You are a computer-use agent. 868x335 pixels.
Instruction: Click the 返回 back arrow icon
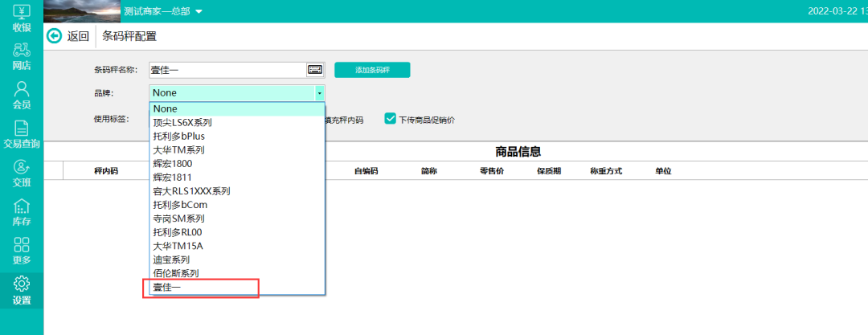(55, 35)
